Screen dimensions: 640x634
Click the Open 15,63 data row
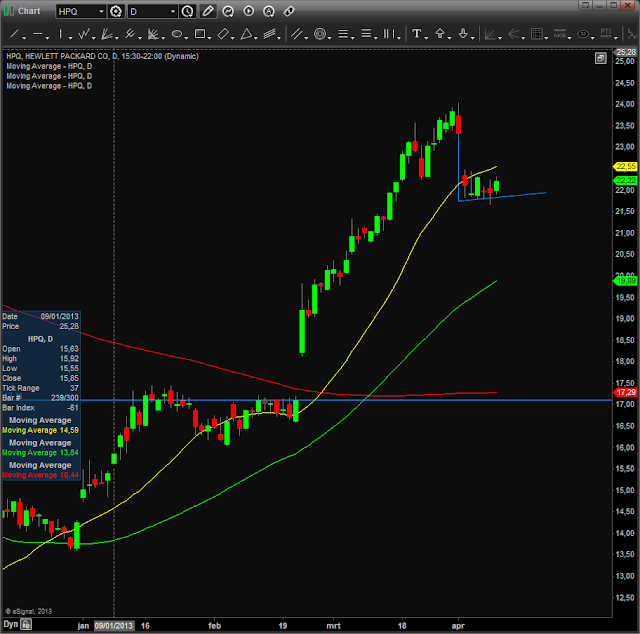(x=40, y=349)
